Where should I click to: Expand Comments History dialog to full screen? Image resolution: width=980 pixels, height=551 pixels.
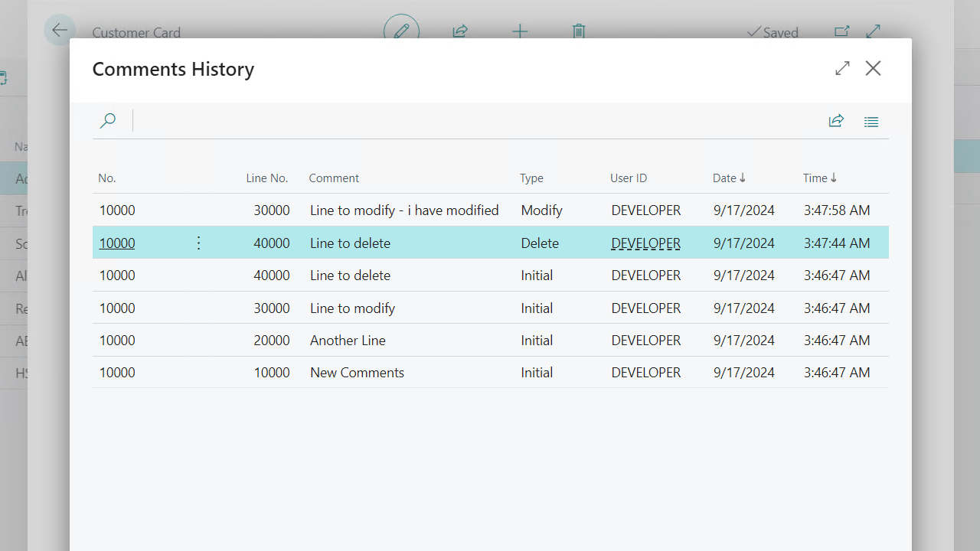[842, 68]
